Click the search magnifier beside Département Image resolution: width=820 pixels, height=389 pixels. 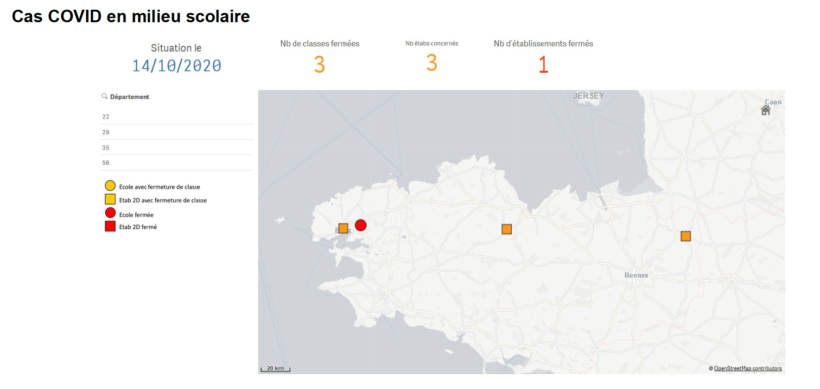coord(105,96)
